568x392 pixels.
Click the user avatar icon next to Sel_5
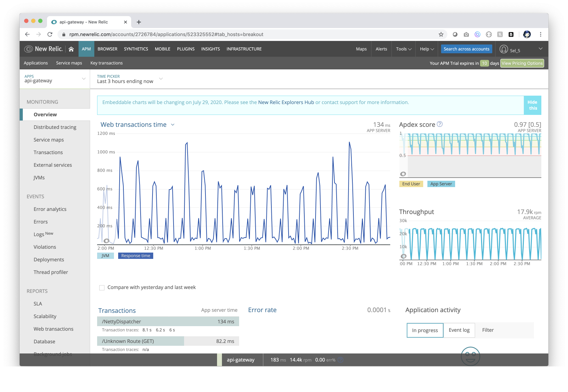coord(504,49)
